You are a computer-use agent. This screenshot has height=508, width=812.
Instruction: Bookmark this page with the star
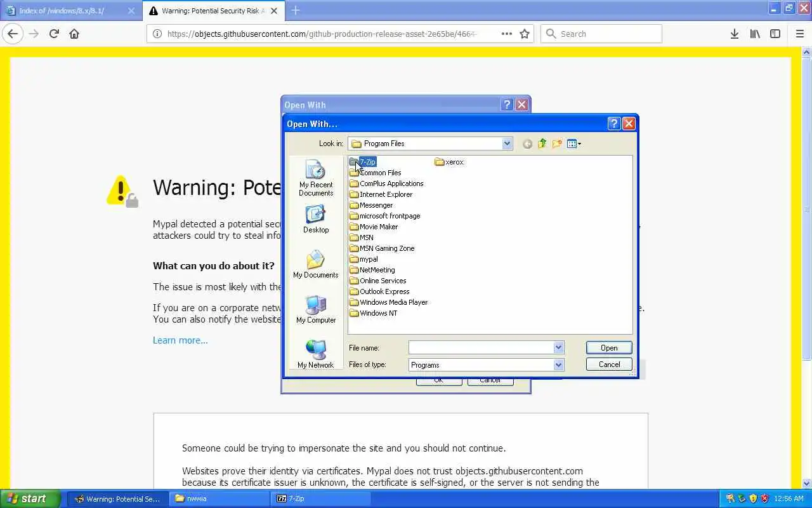[525, 34]
